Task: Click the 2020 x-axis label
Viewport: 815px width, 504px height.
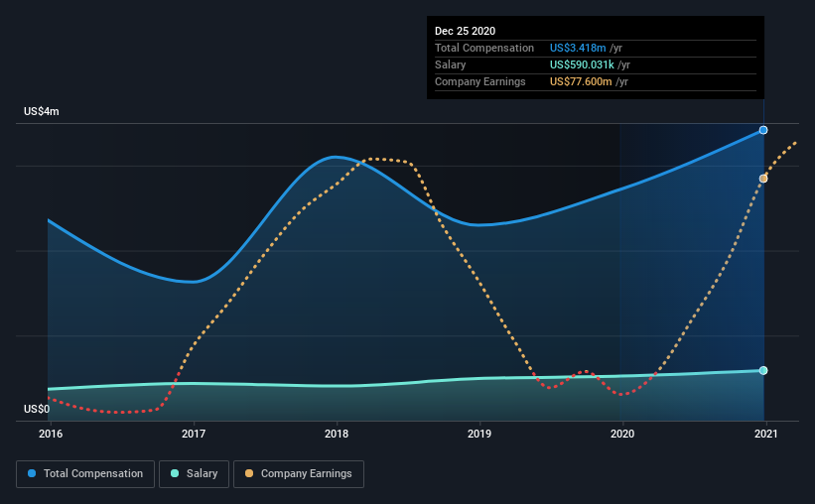Action: [622, 434]
